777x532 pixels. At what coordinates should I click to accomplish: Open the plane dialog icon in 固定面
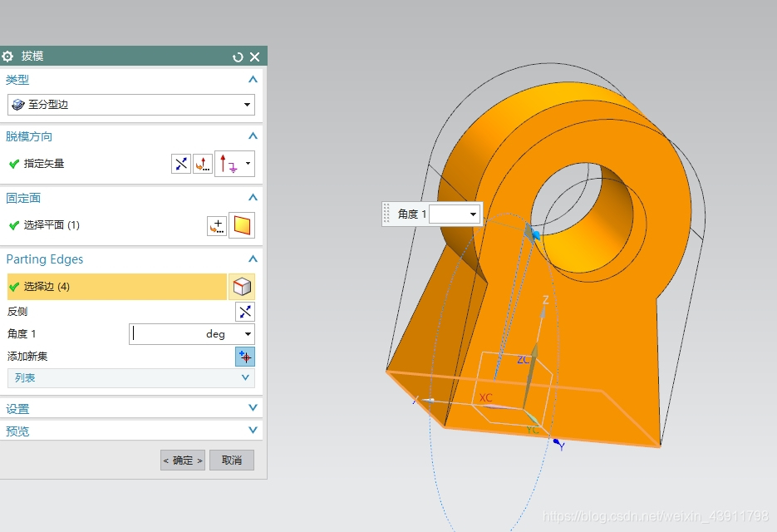pyautogui.click(x=217, y=225)
